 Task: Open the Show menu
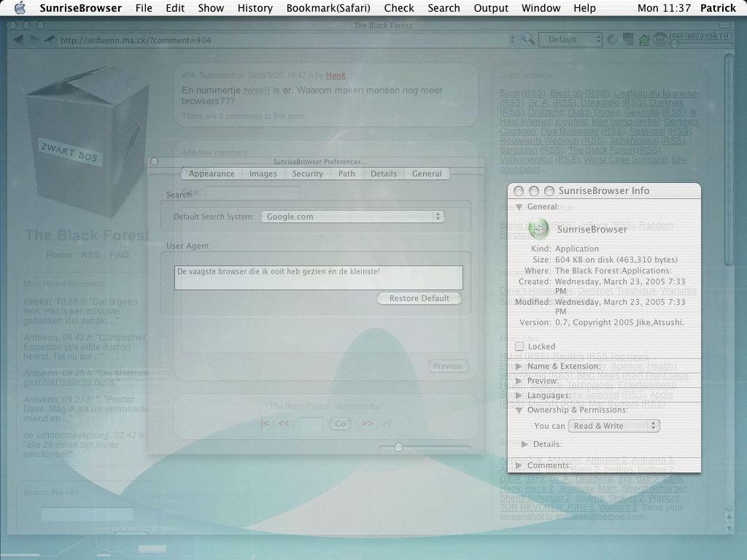(211, 8)
